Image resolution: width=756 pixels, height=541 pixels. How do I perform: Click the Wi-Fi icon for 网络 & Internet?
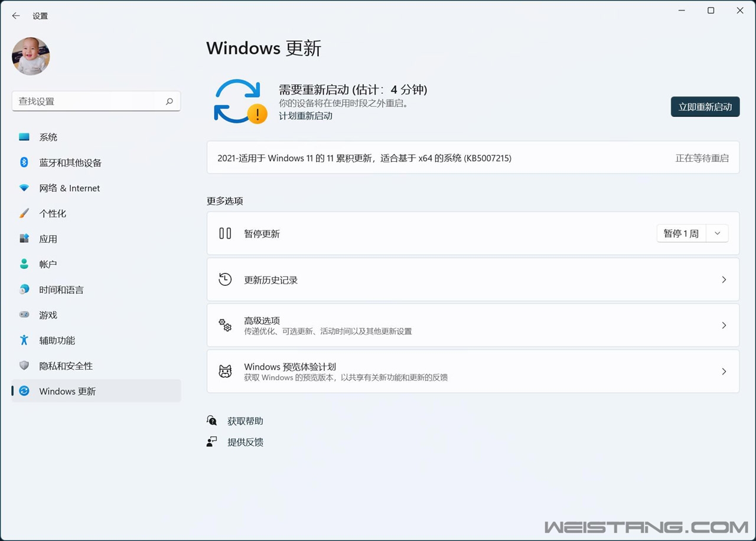[24, 188]
